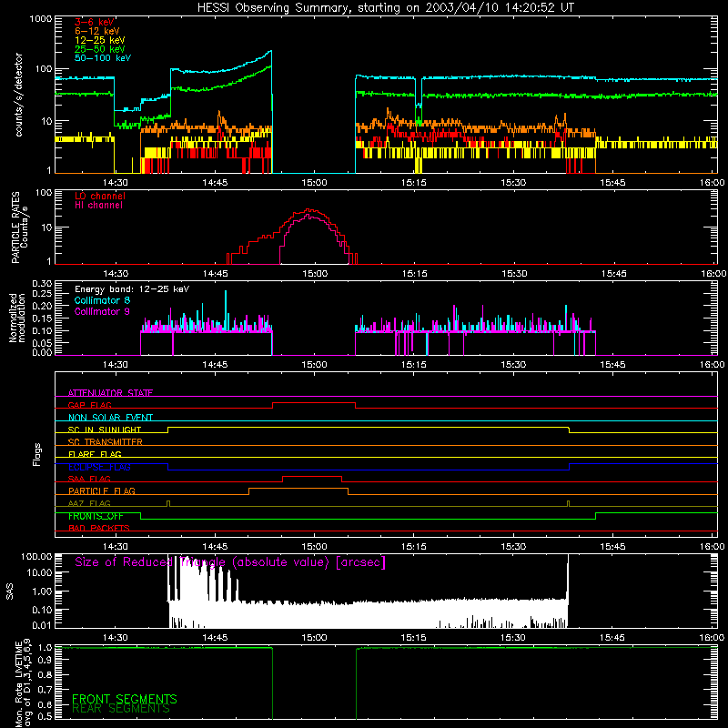
Task: Click the 0.30 value on modulation axis
Action: click(x=42, y=284)
